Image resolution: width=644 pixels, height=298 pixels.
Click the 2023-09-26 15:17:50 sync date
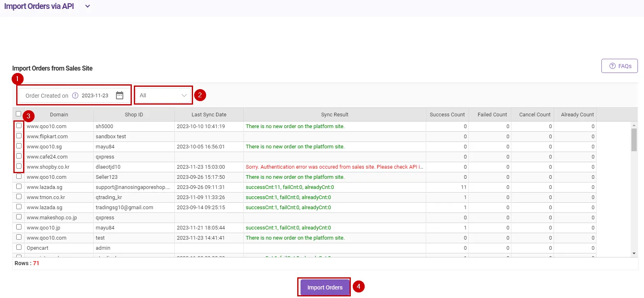coord(201,177)
